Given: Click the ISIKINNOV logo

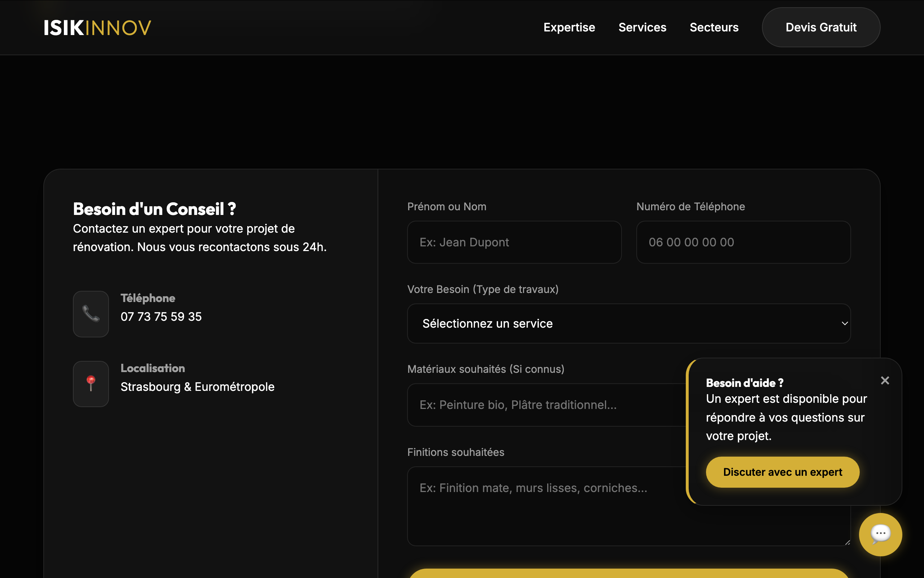Looking at the screenshot, I should 98,28.
